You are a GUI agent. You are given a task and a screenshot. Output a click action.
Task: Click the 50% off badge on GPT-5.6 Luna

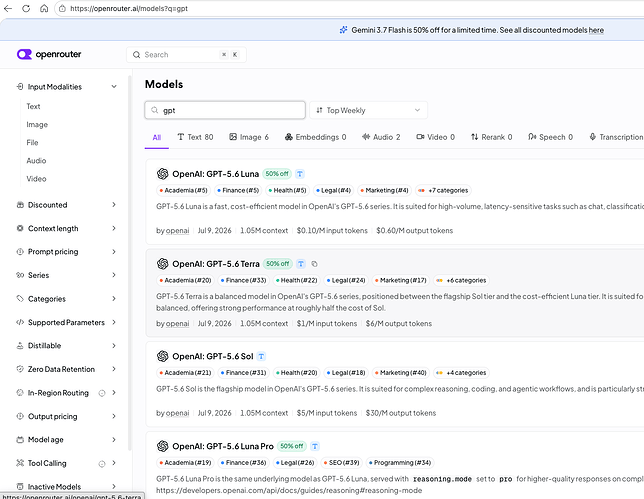277,174
